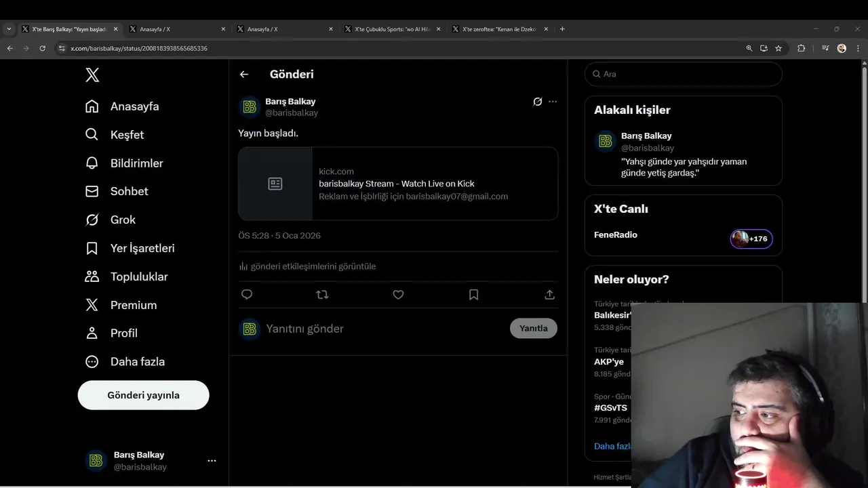
Task: Open Sohbet messages
Action: pos(117,191)
